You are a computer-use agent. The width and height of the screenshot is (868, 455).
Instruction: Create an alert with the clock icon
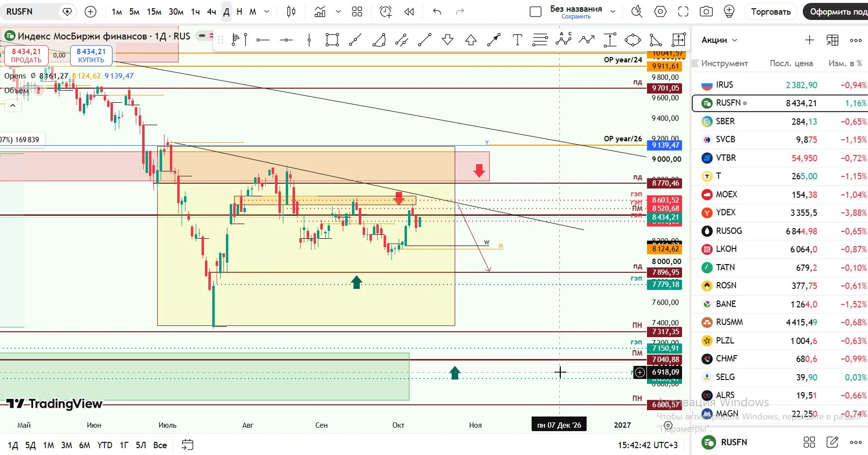click(x=386, y=12)
